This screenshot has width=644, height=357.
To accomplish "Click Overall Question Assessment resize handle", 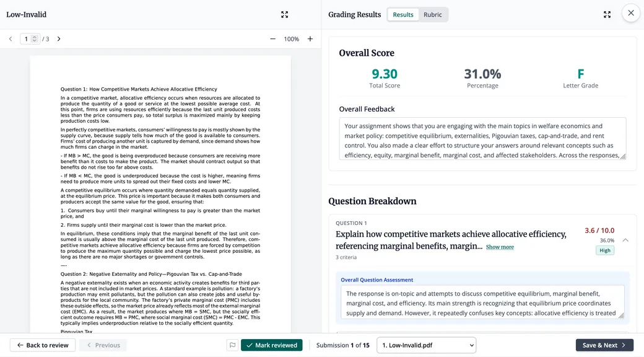I will 621,315.
